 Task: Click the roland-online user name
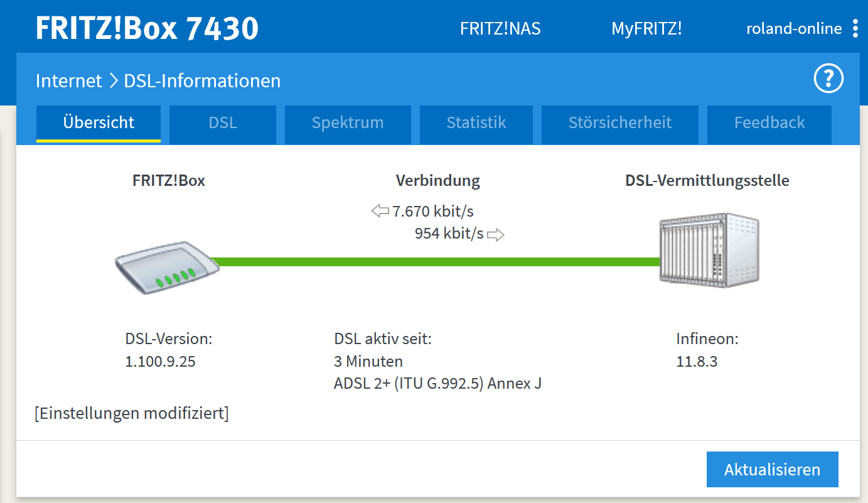(794, 29)
